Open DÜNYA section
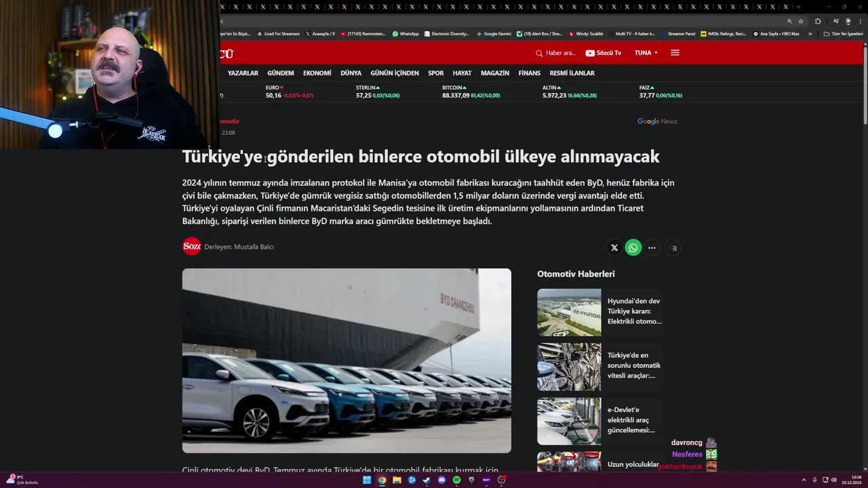 pos(351,73)
